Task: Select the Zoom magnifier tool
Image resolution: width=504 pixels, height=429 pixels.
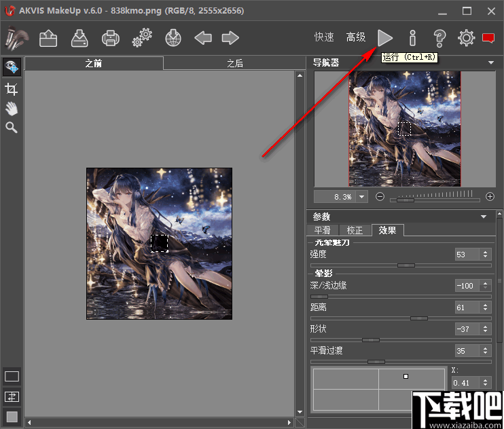Action: [x=12, y=128]
